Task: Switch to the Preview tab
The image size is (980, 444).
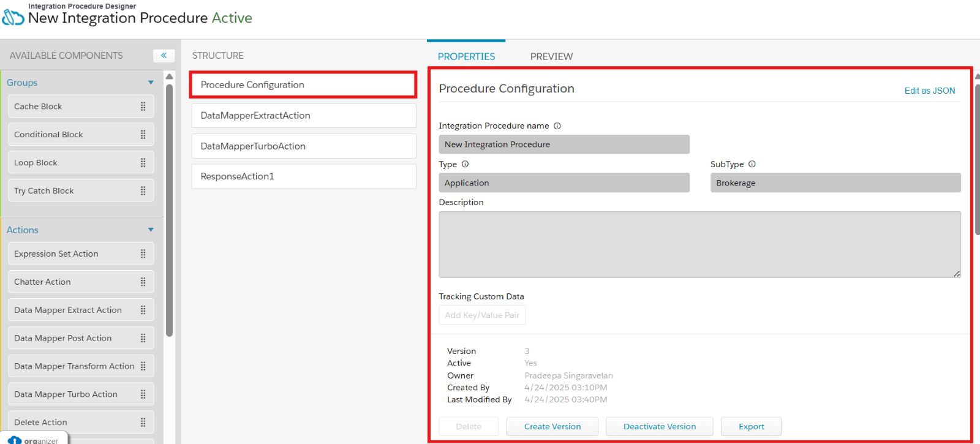Action: pos(551,56)
